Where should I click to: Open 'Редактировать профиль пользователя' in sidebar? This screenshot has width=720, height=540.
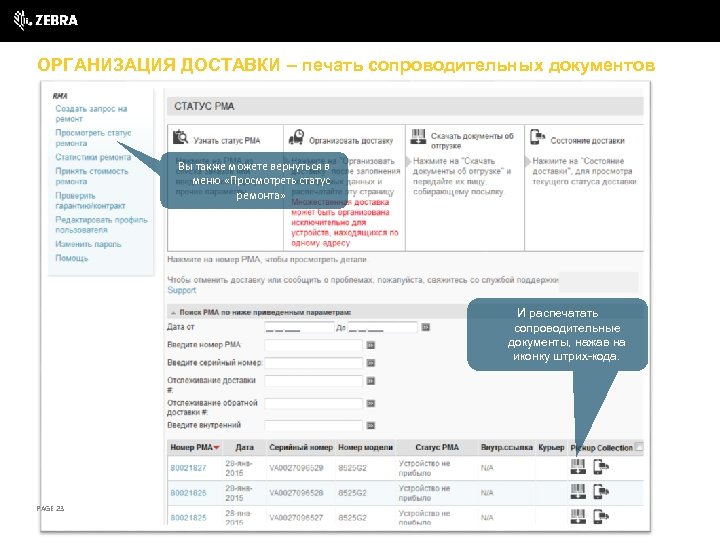101,225
